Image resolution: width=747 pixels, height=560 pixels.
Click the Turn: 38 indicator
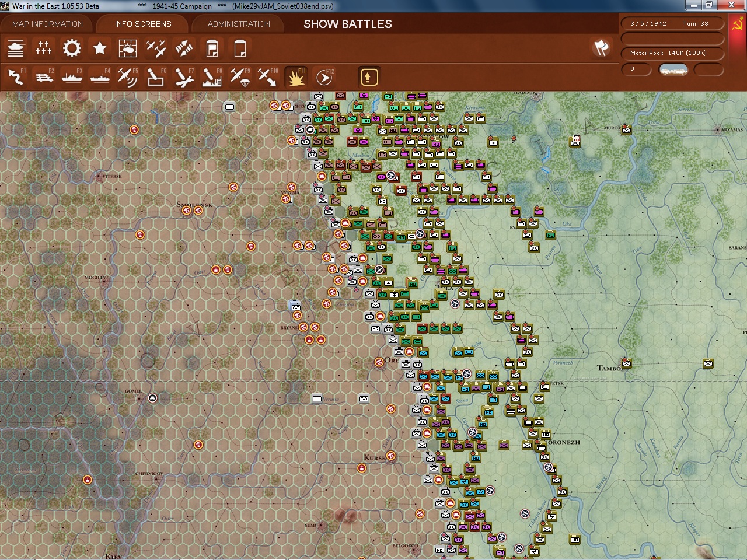pos(695,24)
